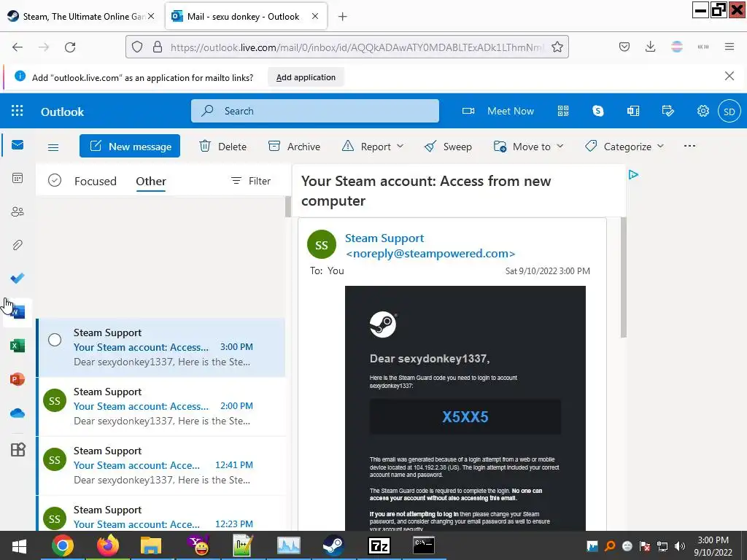Open the 2:00 PM Steam Support email
This screenshot has width=747, height=560.
click(160, 406)
